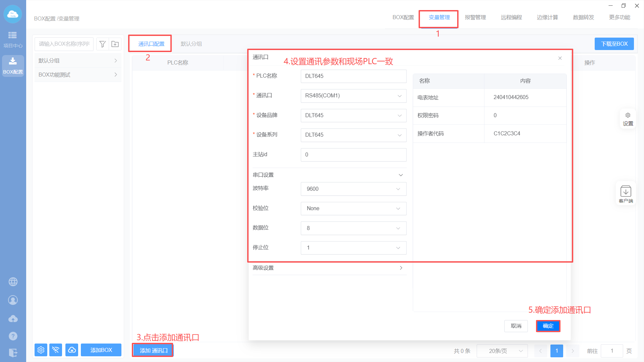Click the Wi-Fi disabled icon button

click(56, 350)
